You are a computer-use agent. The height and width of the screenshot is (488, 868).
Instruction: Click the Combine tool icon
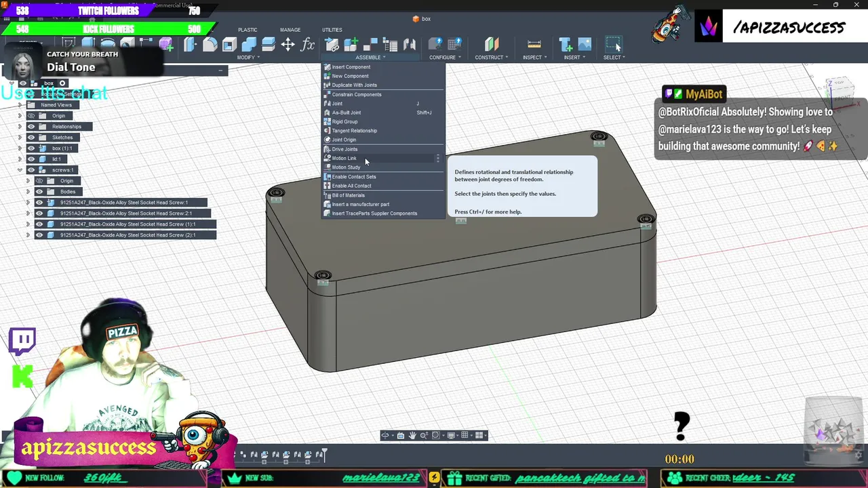click(249, 45)
